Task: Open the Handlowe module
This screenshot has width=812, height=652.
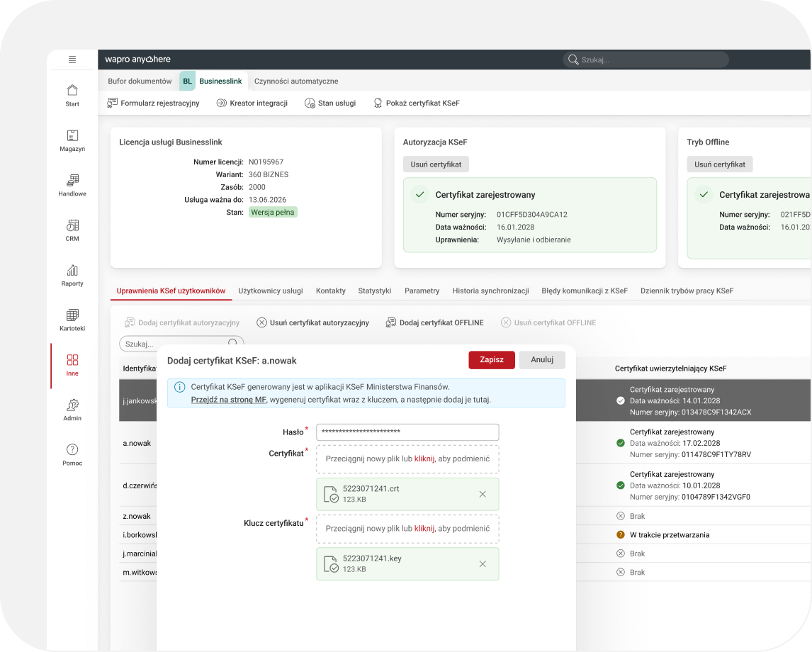Action: [x=72, y=185]
